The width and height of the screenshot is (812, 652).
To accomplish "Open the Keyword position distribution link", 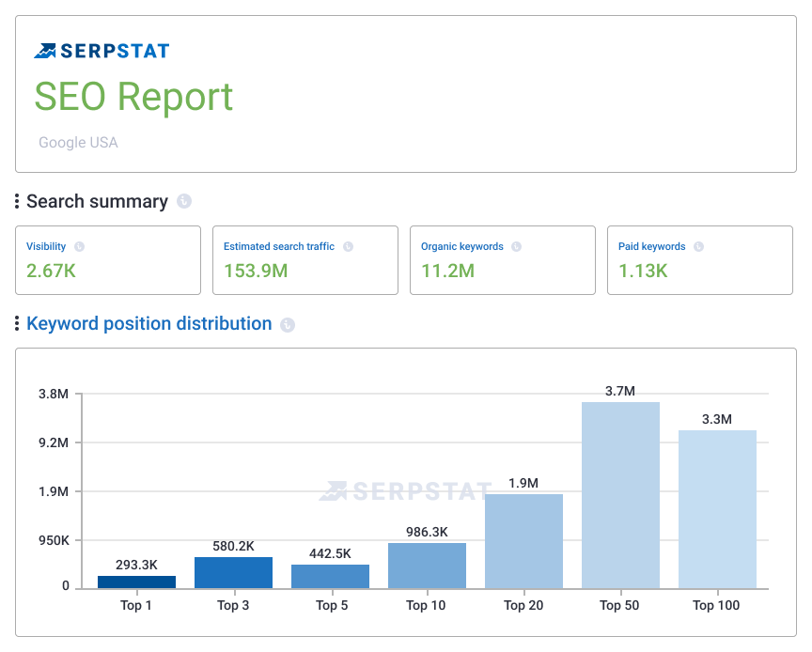I will pos(149,324).
